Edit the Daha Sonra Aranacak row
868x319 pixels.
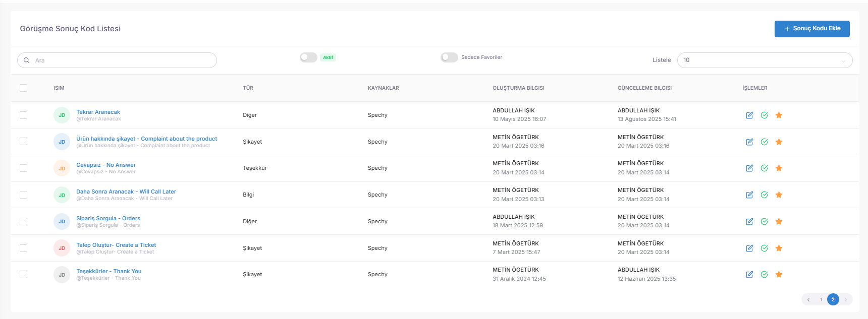pos(749,195)
